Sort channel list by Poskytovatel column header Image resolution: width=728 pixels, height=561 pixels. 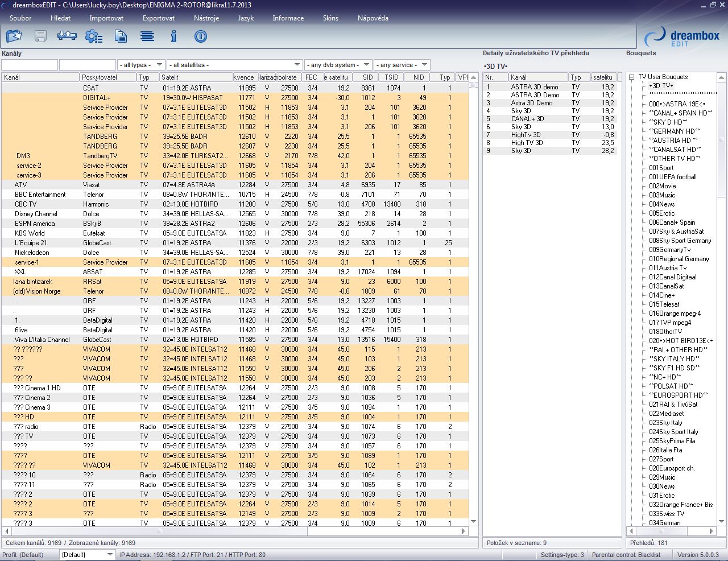coord(109,77)
